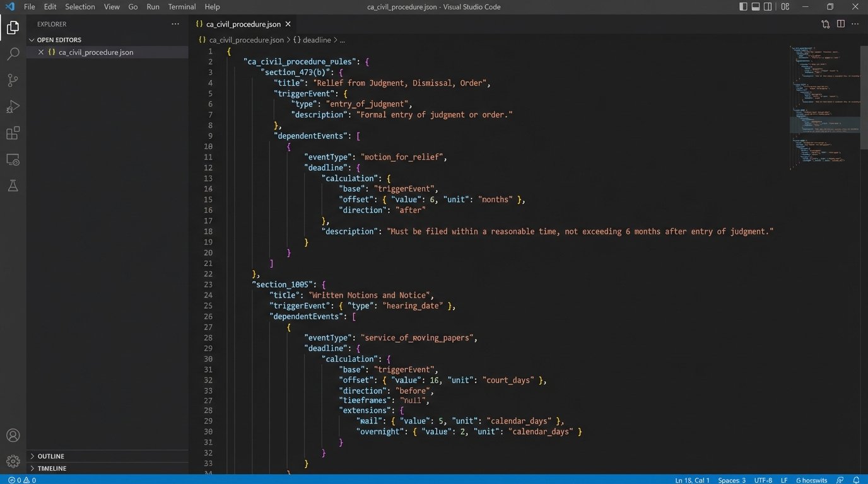The image size is (868, 484).
Task: Toggle the secondary side bar layout button
Action: [x=768, y=7]
